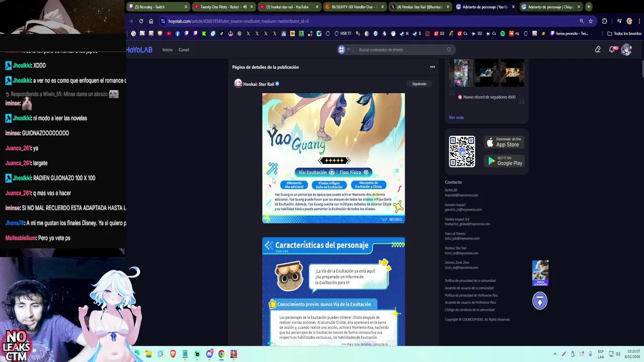The width and height of the screenshot is (644, 362).
Task: Click the Download on the App Store button
Action: click(x=504, y=142)
